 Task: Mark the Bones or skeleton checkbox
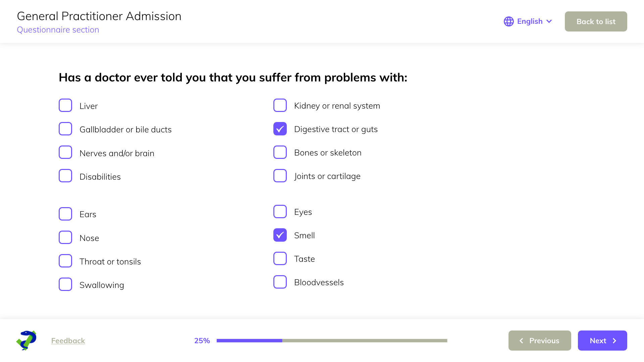(280, 152)
